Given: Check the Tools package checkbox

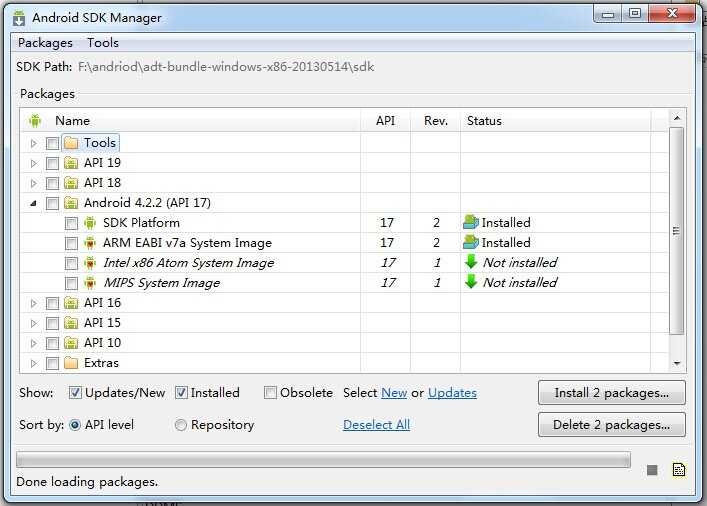Looking at the screenshot, I should pos(52,143).
